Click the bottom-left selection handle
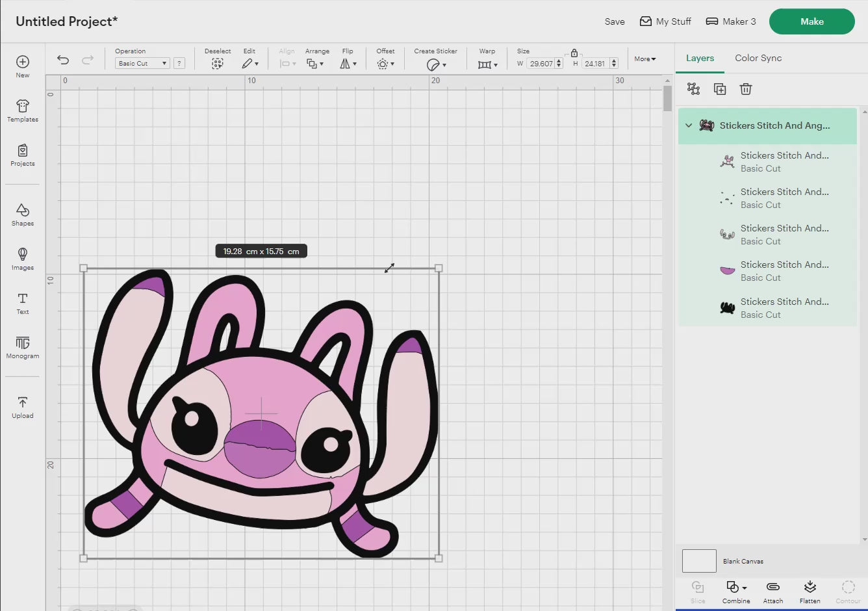 (x=83, y=558)
